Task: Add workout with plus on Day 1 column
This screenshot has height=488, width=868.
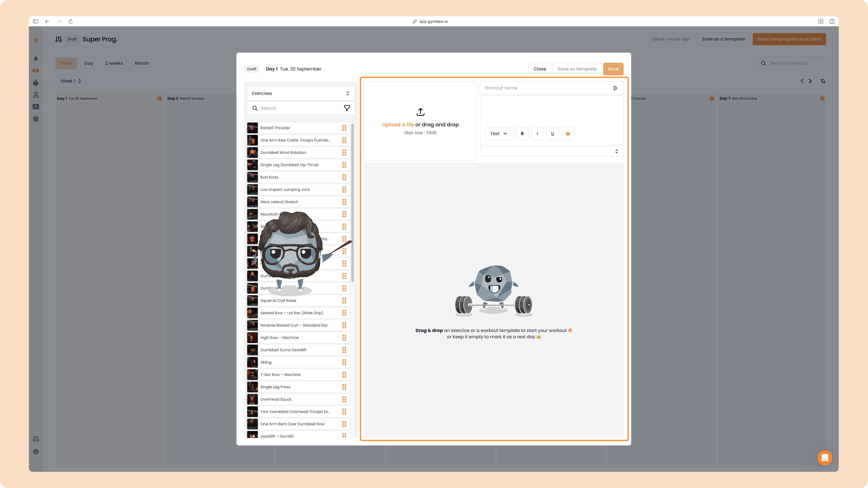Action: pyautogui.click(x=159, y=98)
